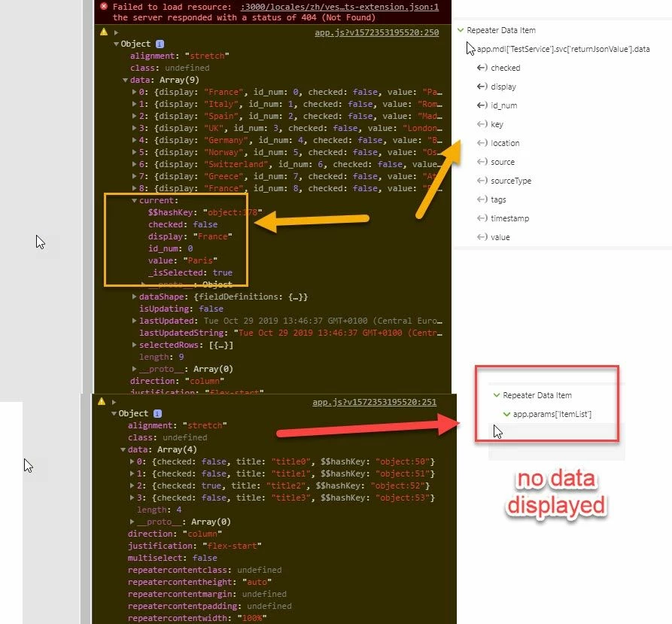Expand __proto__ Array(0) under length: 4
The image size is (672, 624).
[x=132, y=521]
